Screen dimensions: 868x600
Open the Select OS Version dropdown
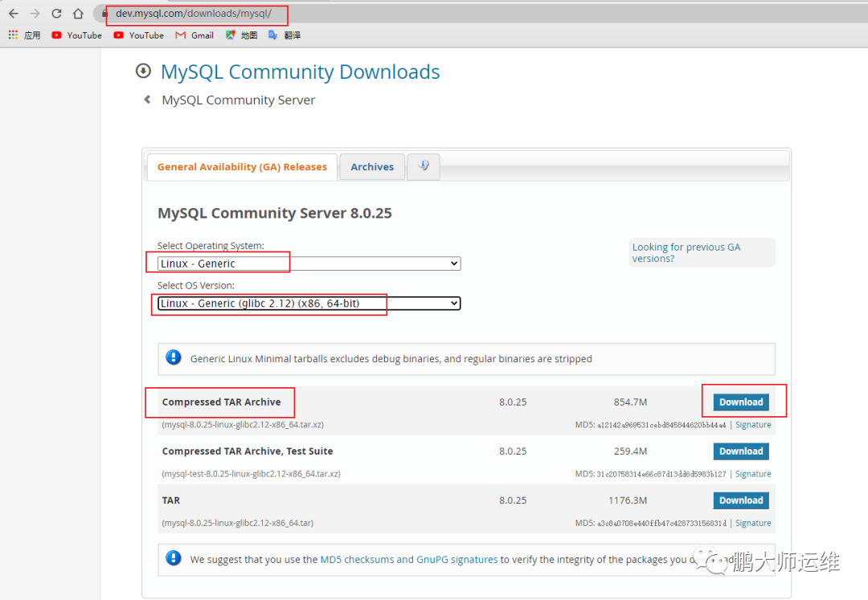tap(309, 303)
